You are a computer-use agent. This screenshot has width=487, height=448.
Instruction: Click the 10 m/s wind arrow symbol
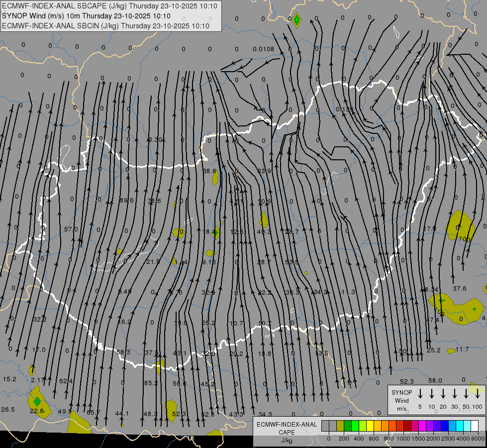431,394
